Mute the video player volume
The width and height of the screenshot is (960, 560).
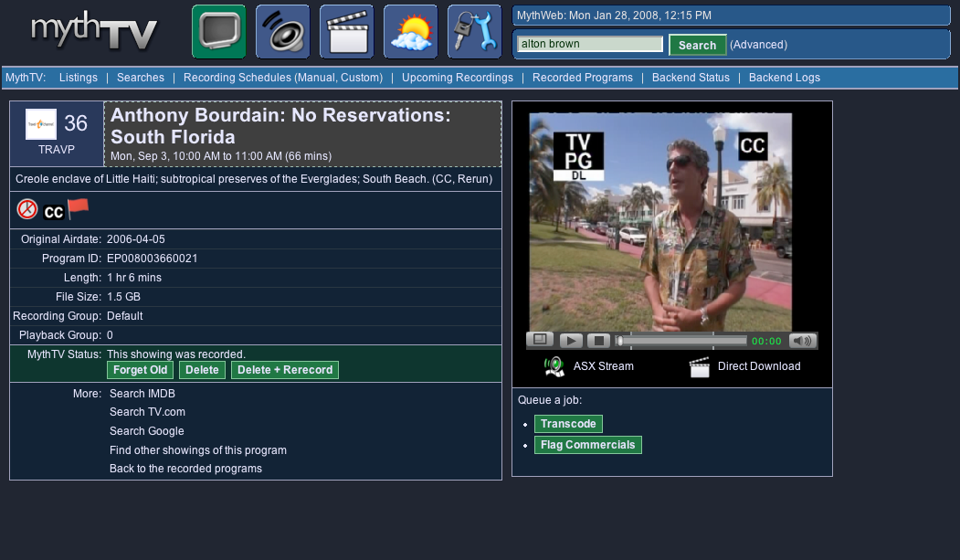[803, 341]
